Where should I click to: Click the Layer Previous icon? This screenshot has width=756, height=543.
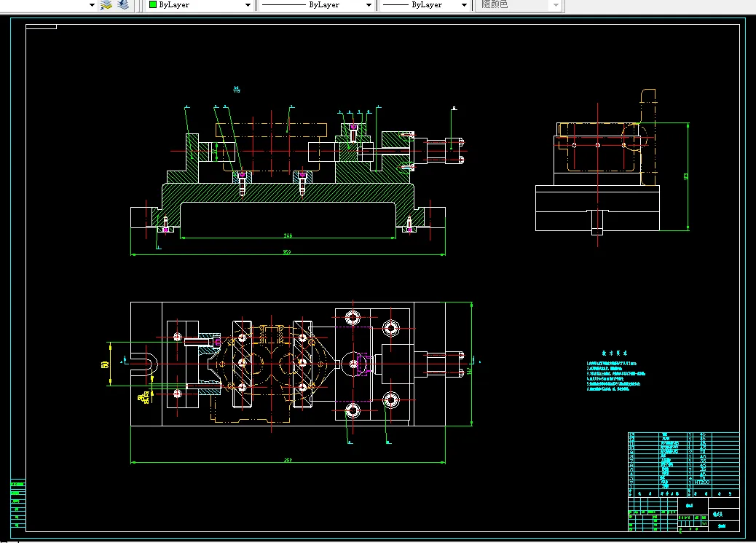coord(123,4)
